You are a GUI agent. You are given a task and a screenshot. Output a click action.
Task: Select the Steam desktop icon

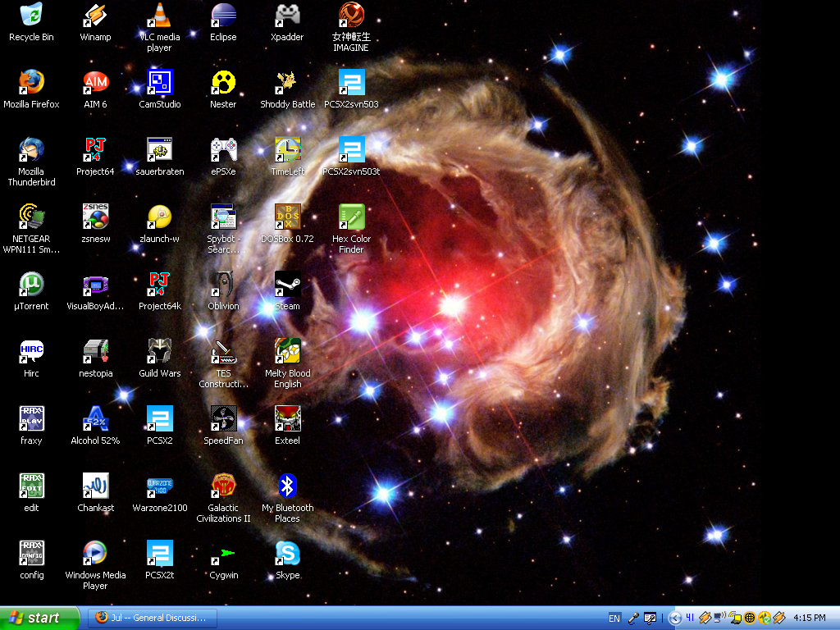click(x=287, y=285)
